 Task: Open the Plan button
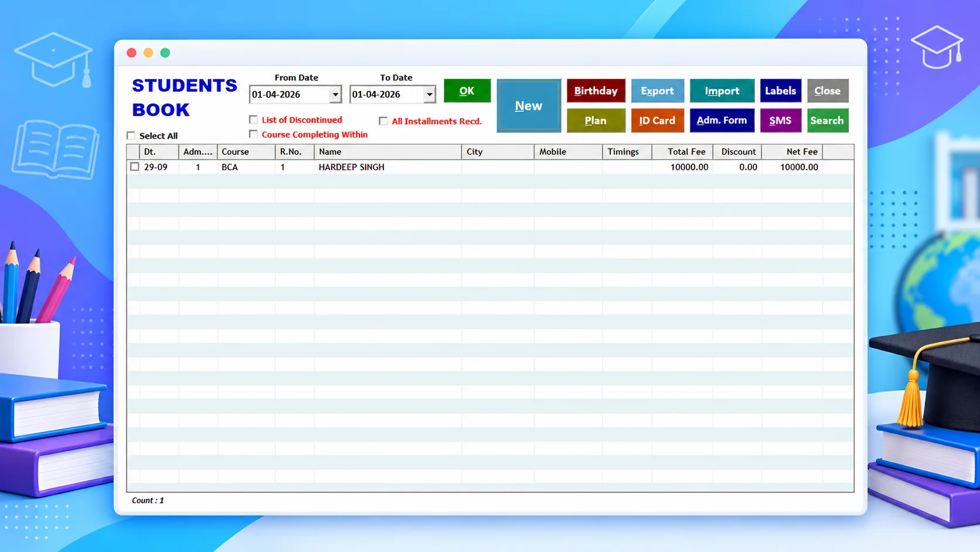pyautogui.click(x=596, y=120)
